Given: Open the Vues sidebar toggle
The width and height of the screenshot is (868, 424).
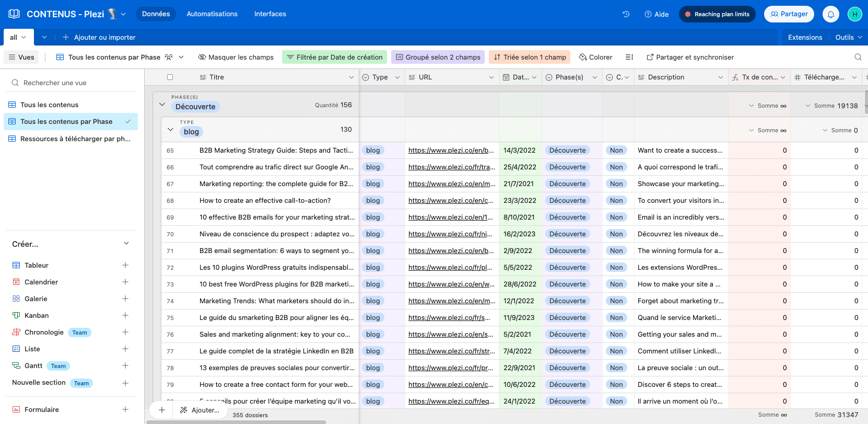Looking at the screenshot, I should point(21,57).
